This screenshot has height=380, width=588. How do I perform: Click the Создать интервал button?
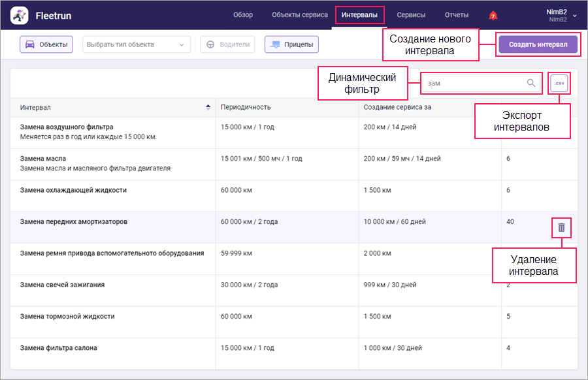[538, 44]
